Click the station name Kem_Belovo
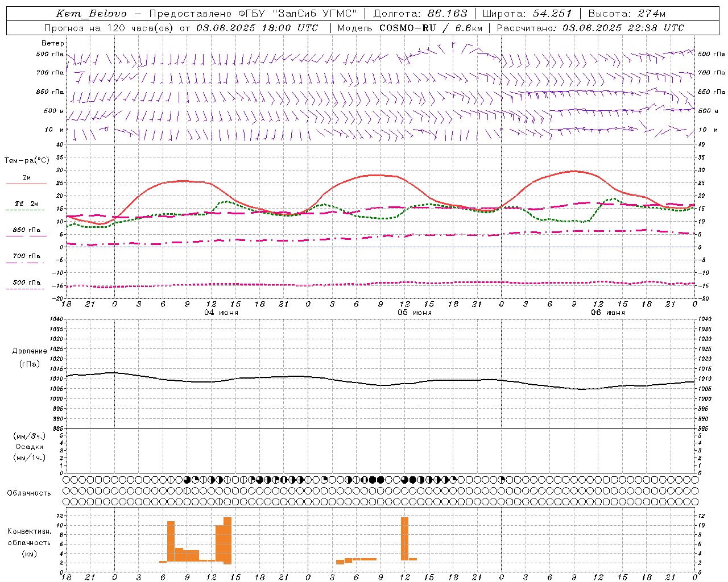 point(91,14)
